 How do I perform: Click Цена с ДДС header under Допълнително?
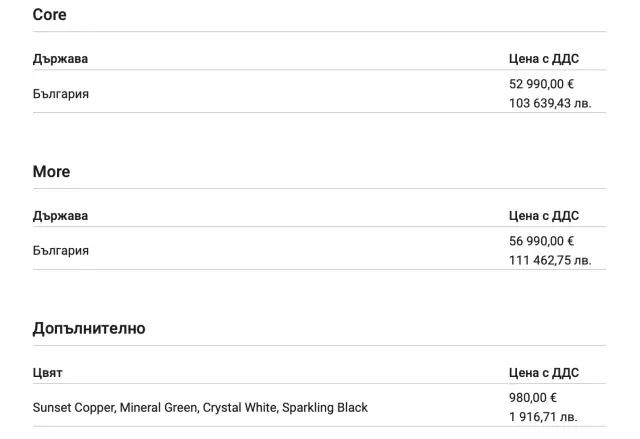pyautogui.click(x=543, y=373)
